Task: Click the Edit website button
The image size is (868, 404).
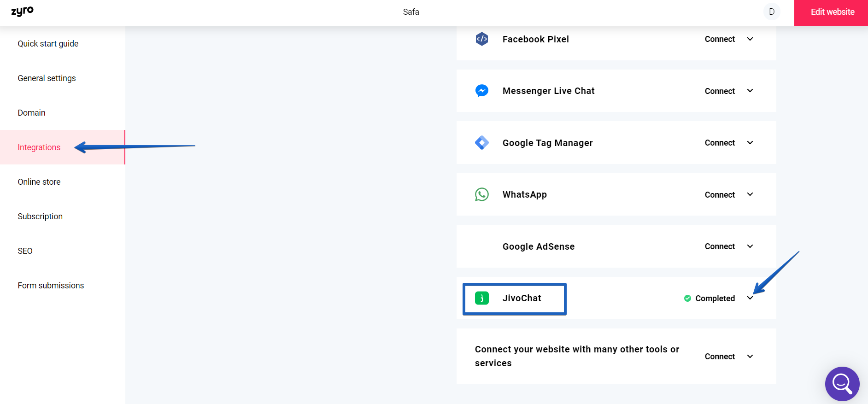Action: pos(831,13)
